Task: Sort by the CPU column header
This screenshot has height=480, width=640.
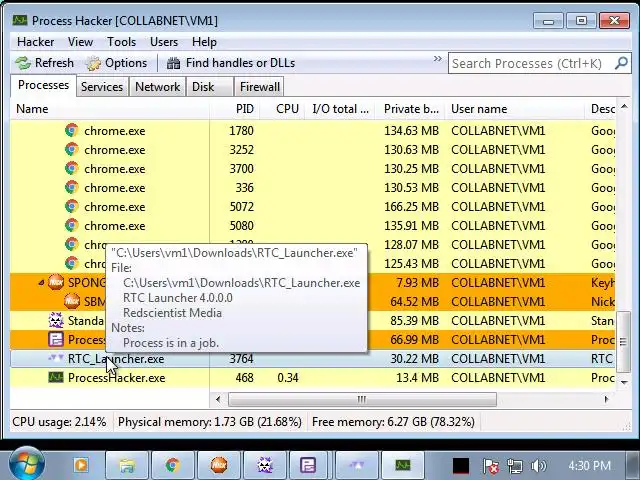Action: (282, 109)
